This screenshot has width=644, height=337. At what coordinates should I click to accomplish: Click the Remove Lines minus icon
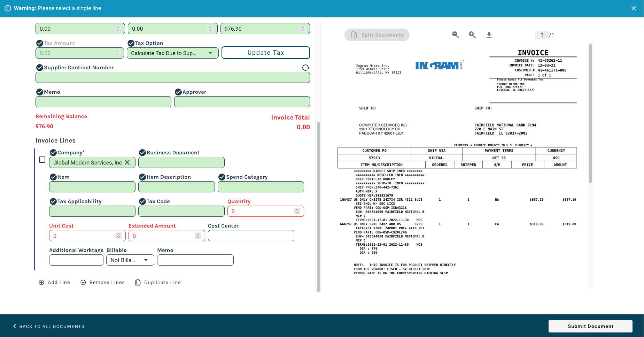click(83, 282)
